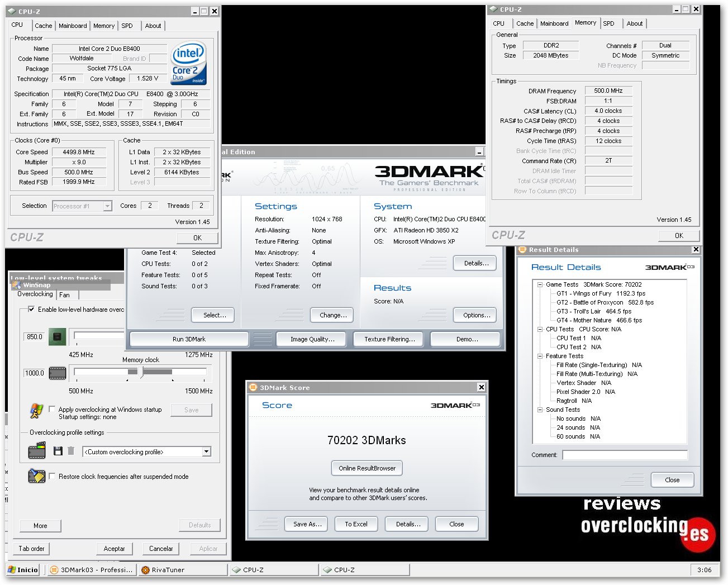Click Options button under Results
This screenshot has width=728, height=585.
click(476, 315)
